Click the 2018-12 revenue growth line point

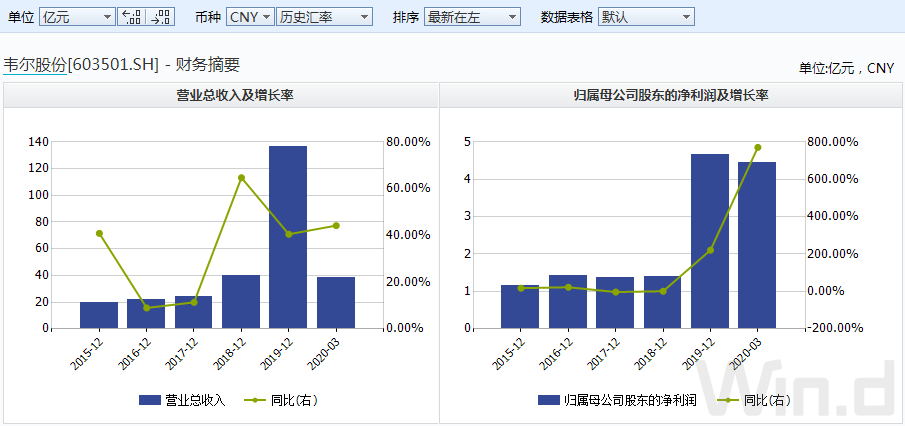(242, 178)
